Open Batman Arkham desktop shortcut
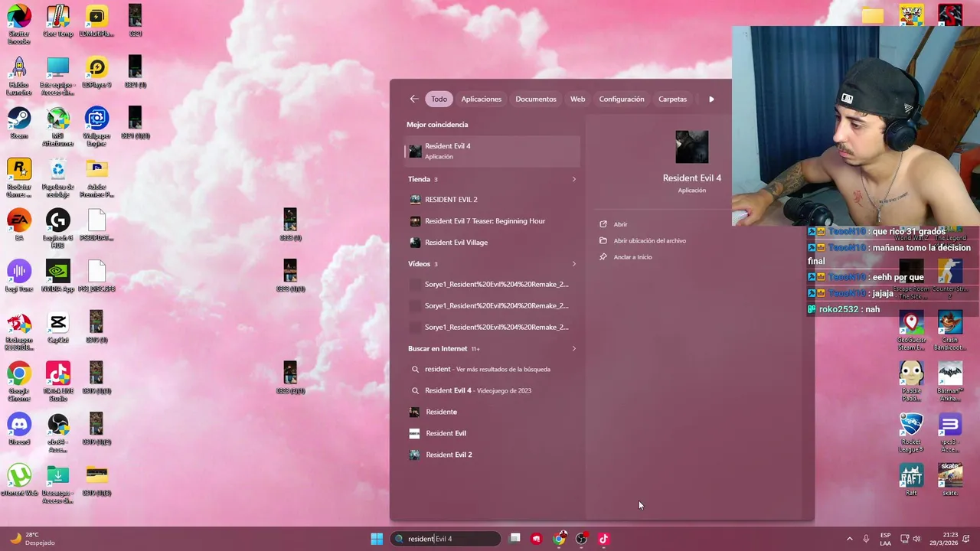The image size is (980, 551). coord(949,382)
